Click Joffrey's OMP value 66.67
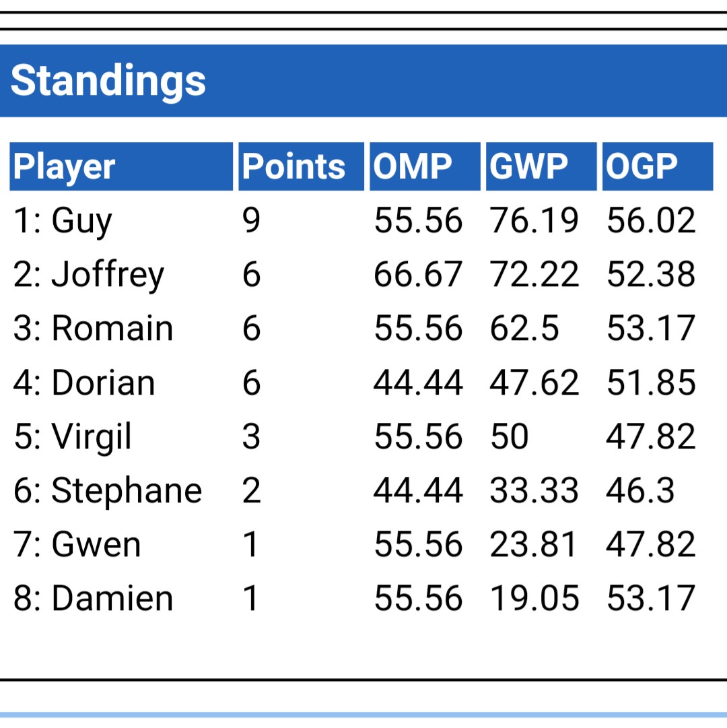 point(418,275)
